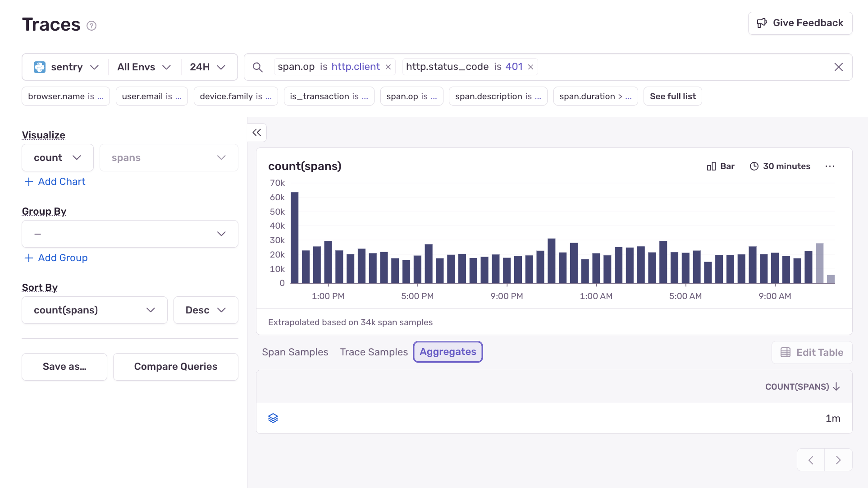Viewport: 868px width, 488px height.
Task: Change the Bar chart type
Action: pyautogui.click(x=721, y=166)
